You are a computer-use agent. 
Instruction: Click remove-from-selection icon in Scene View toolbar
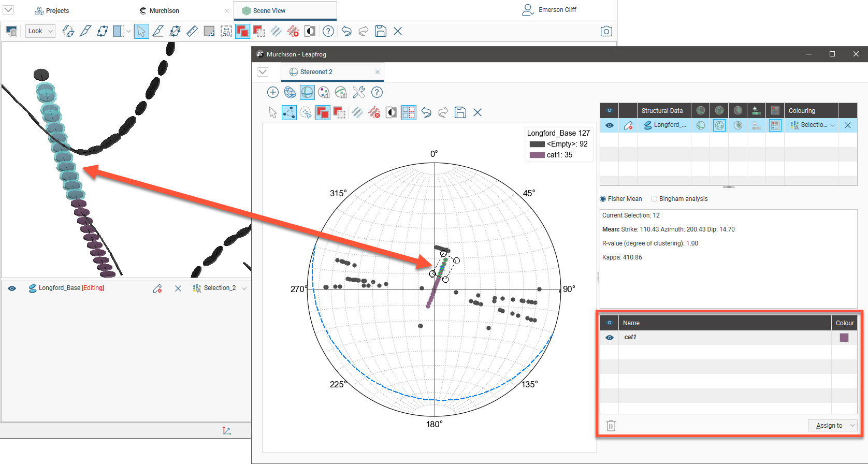(259, 31)
